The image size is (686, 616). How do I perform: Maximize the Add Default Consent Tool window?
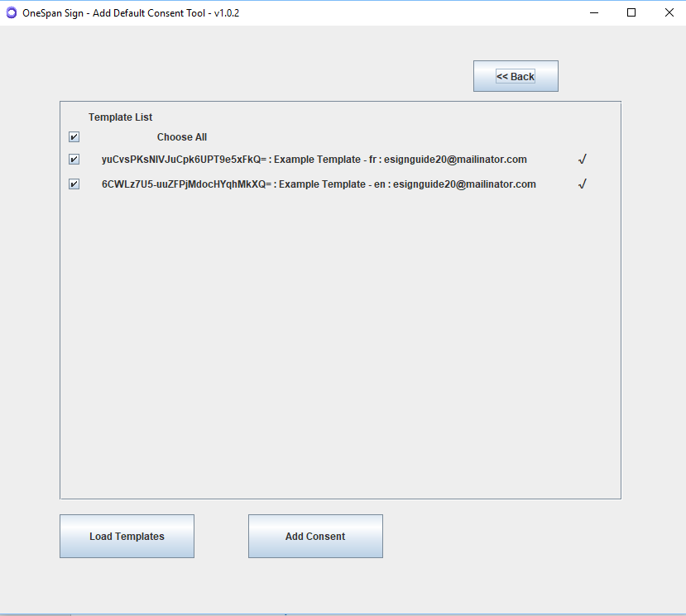pyautogui.click(x=631, y=12)
